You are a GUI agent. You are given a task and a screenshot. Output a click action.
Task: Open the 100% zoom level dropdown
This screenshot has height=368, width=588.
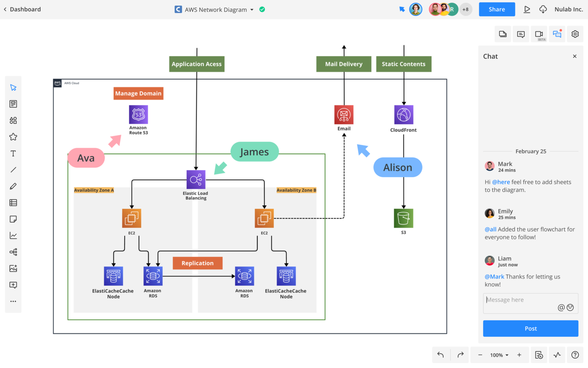[499, 355]
